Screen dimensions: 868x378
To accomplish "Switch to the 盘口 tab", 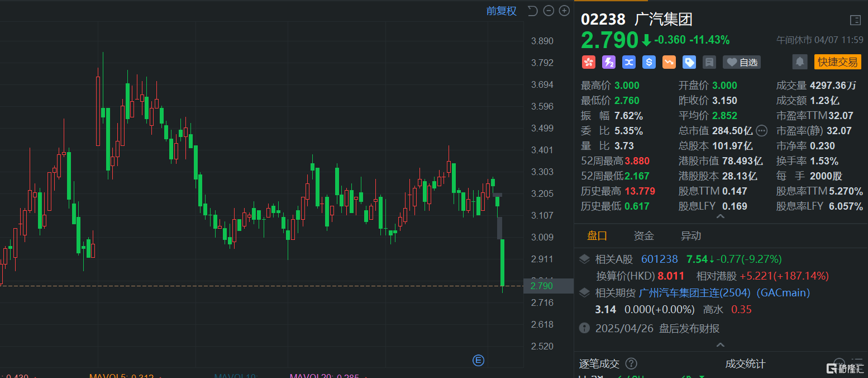I will pyautogui.click(x=597, y=236).
